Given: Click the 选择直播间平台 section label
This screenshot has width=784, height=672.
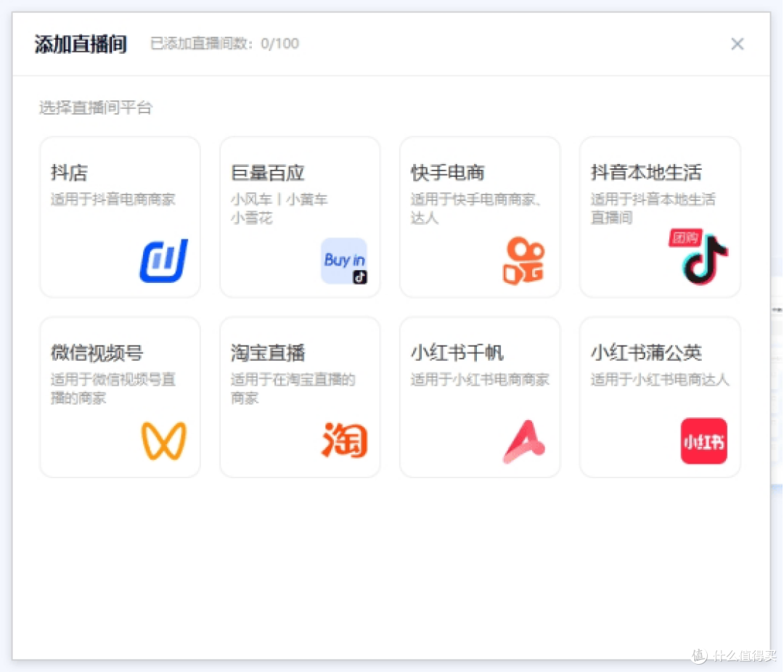Looking at the screenshot, I should (x=96, y=107).
